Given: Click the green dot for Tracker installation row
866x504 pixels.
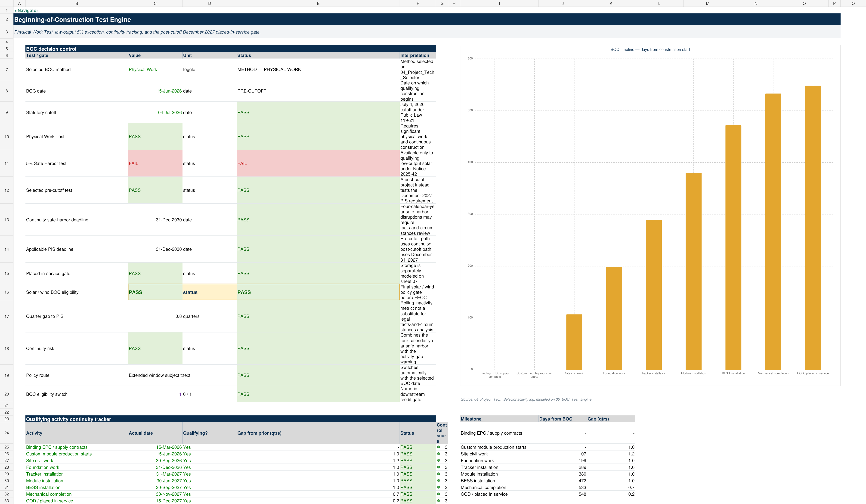Looking at the screenshot, I should click(439, 474).
